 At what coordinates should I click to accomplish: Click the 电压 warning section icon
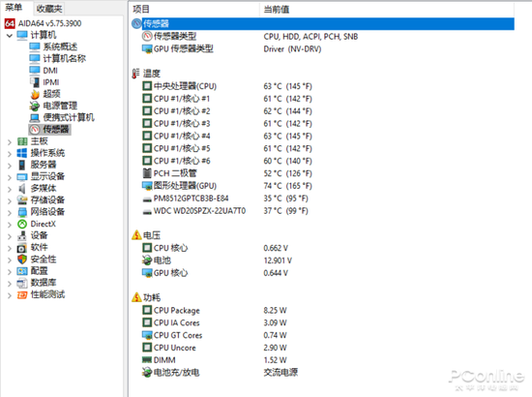coord(136,235)
